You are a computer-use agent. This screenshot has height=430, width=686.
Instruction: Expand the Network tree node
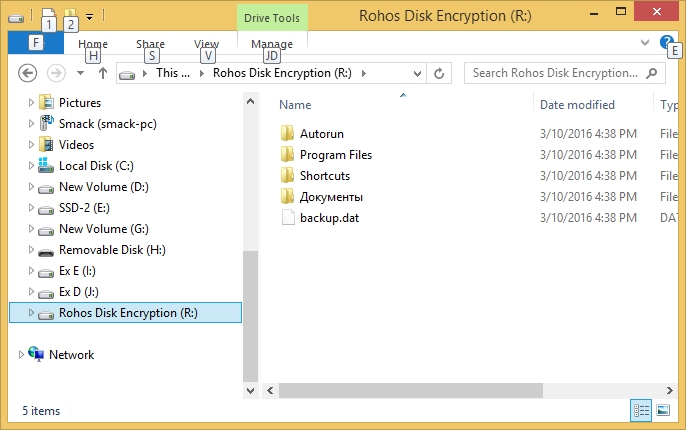(x=21, y=354)
